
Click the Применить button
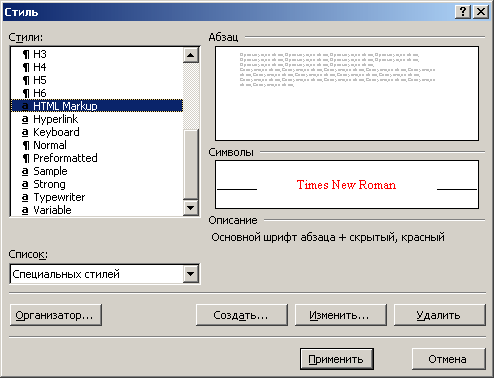point(336,359)
